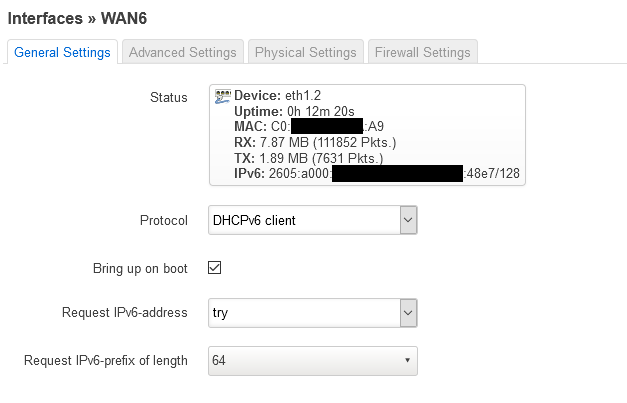This screenshot has width=627, height=403.
Task: Expand the Request IPv6-address dropdown arrow
Action: tap(408, 313)
